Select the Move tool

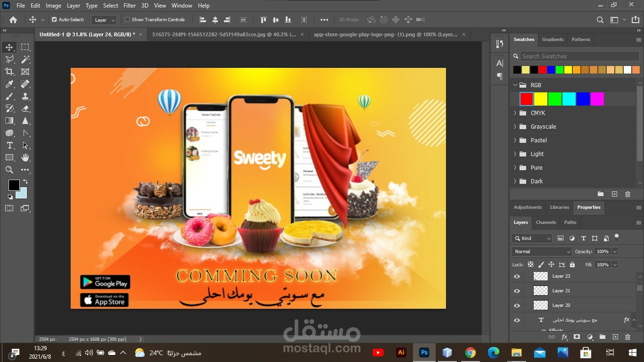click(x=9, y=47)
